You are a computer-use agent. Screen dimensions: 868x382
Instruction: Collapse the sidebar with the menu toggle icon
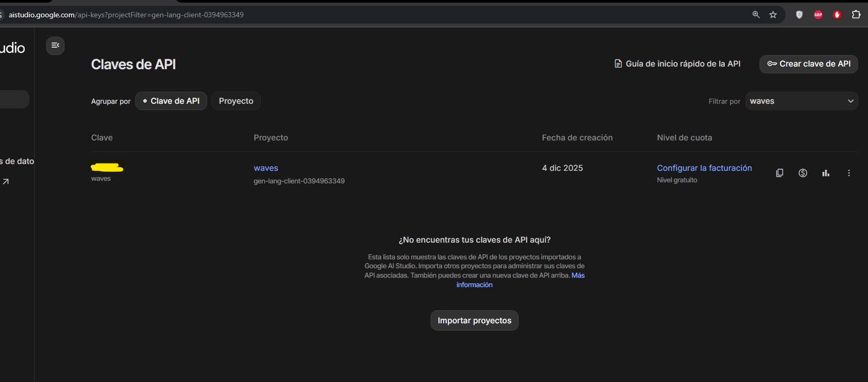pyautogui.click(x=55, y=46)
